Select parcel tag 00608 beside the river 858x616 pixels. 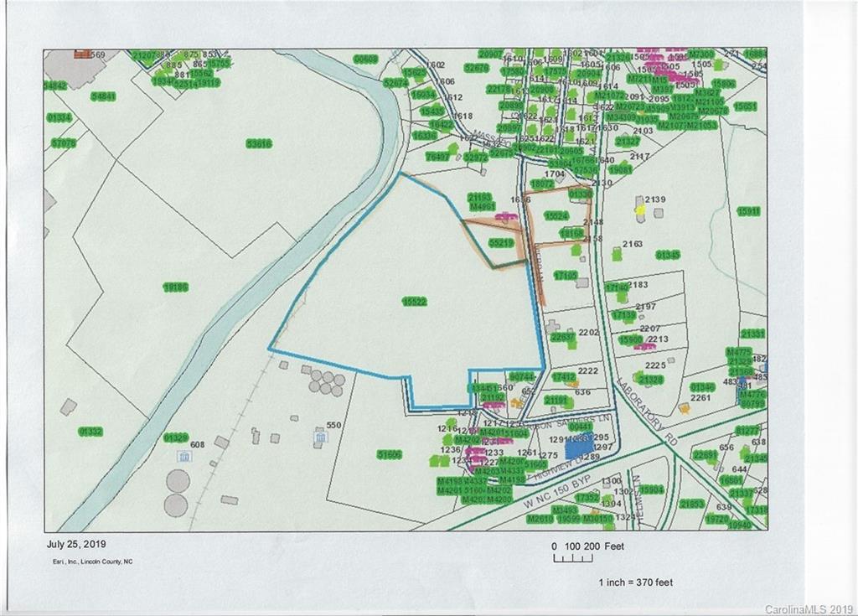[x=365, y=59]
